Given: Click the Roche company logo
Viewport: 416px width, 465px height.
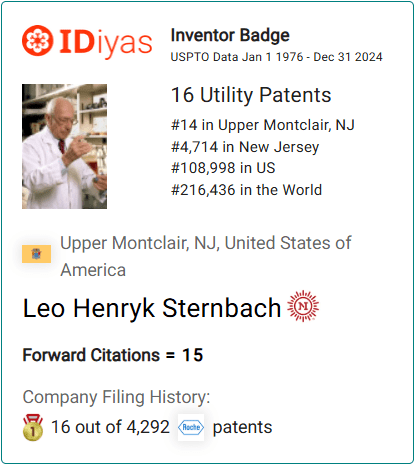Looking at the screenshot, I should click(x=191, y=427).
